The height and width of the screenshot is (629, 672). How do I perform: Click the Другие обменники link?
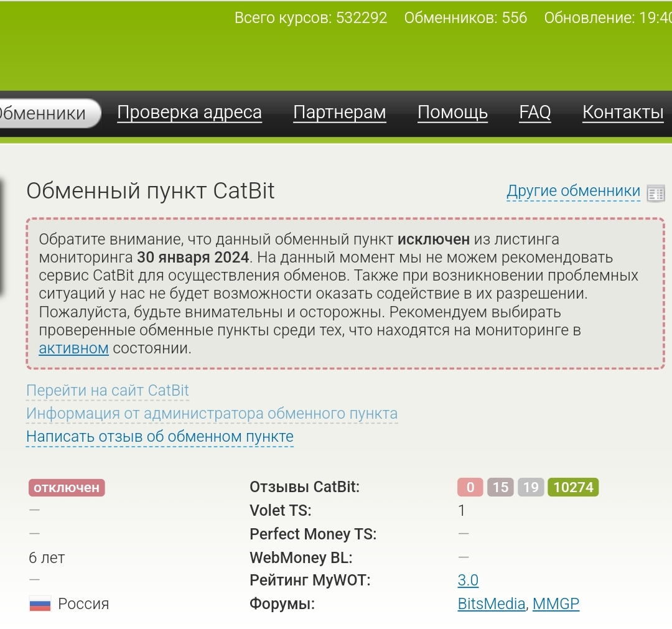tap(574, 191)
